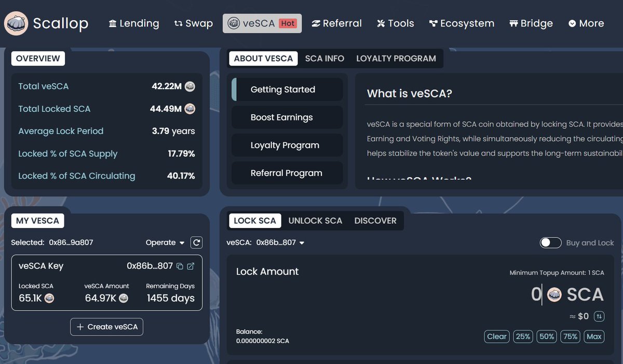Image resolution: width=623 pixels, height=364 pixels.
Task: Click the Selected: 0x86...9a807 text
Action: (x=52, y=242)
